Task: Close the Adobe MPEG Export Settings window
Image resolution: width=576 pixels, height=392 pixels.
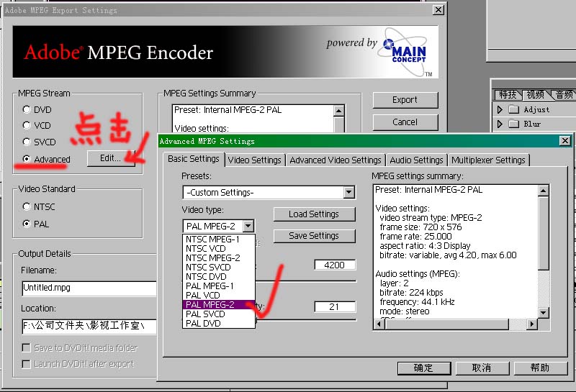Action: pos(438,10)
